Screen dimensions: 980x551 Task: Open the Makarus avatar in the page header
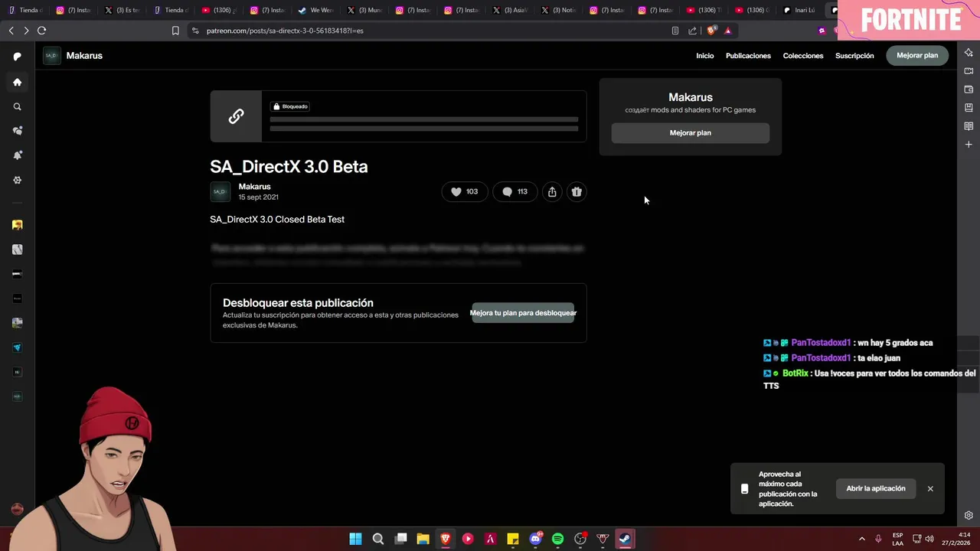point(52,56)
